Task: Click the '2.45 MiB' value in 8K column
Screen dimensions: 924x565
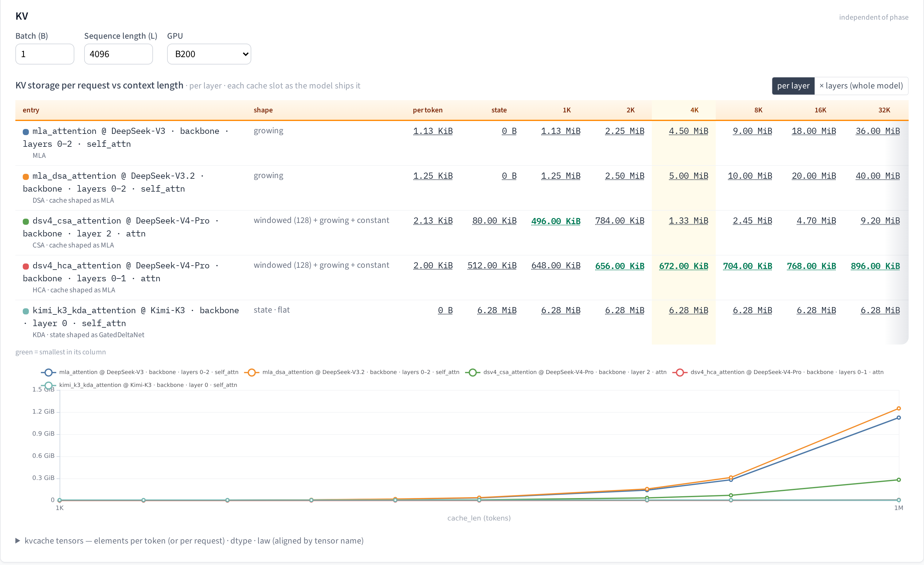Action: pos(752,221)
